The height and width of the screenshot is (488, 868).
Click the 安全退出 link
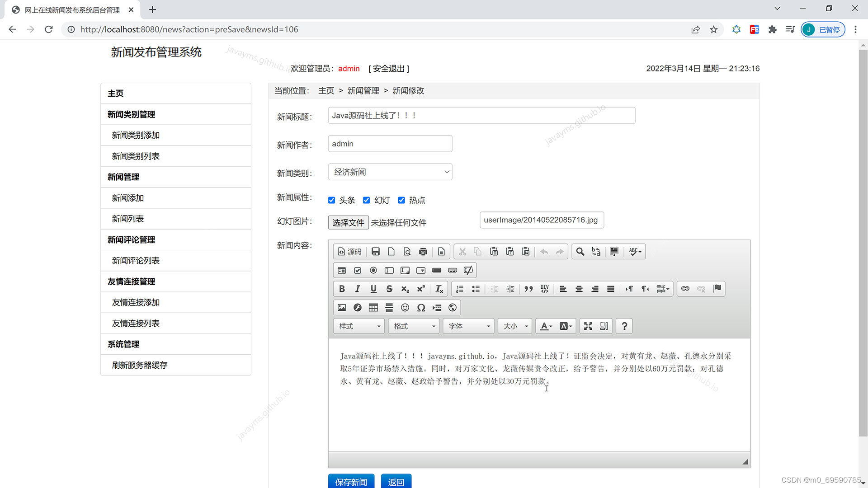(389, 69)
